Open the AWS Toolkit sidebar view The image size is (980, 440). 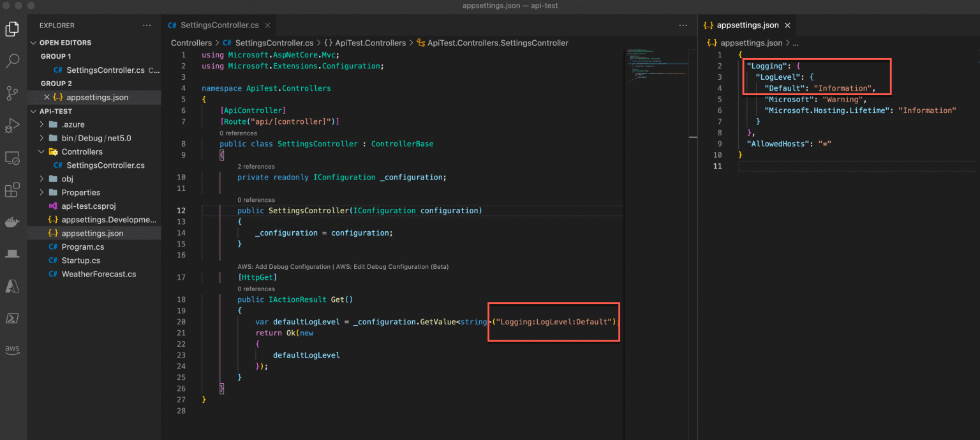(12, 349)
